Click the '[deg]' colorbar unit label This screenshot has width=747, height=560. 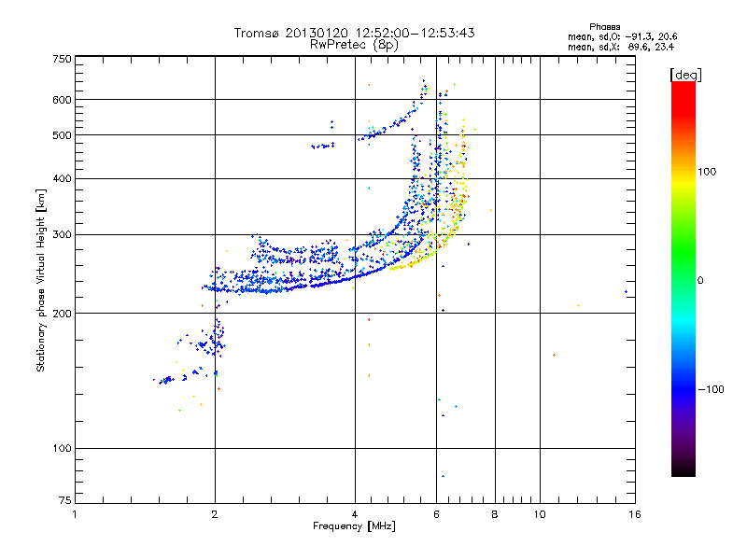click(x=685, y=75)
